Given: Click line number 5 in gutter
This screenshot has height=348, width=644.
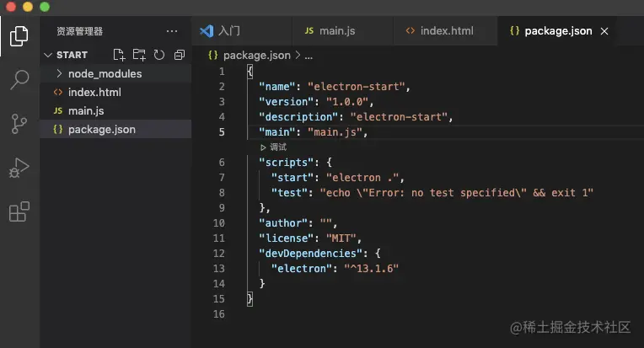Looking at the screenshot, I should pos(222,132).
